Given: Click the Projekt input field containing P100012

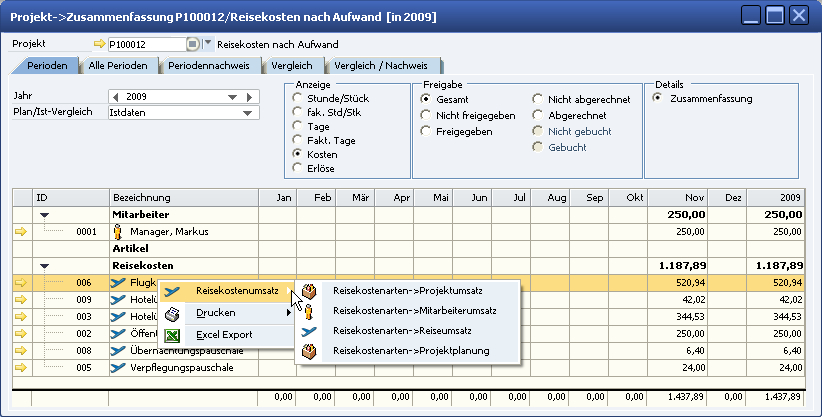Looking at the screenshot, I should pos(146,44).
